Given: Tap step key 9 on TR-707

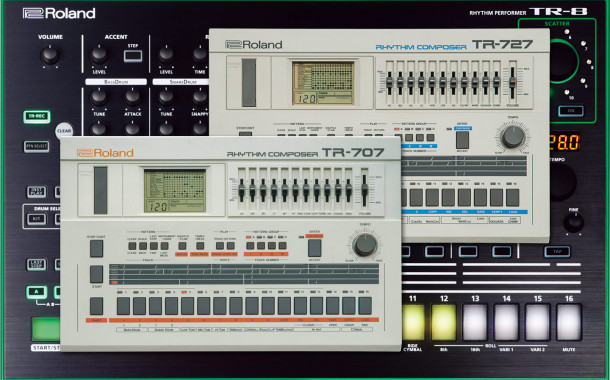Looking at the screenshot, I should 252,306.
